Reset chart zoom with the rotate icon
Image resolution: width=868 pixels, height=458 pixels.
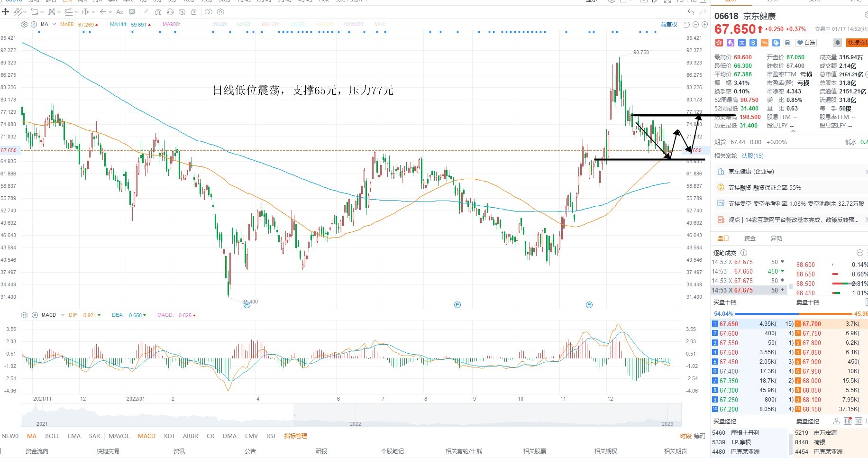coord(687,24)
